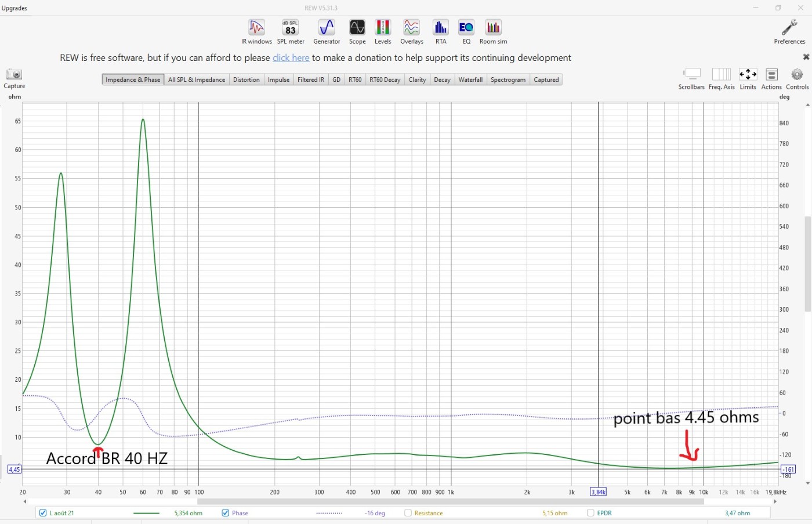Launch the signal Generator
Screen dimensions: 812x524
click(327, 32)
